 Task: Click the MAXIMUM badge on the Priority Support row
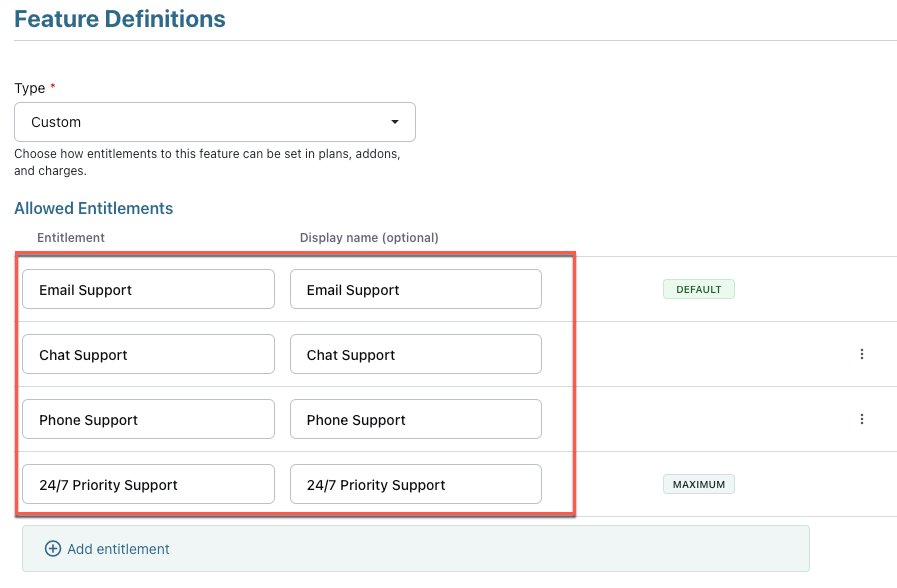[698, 485]
